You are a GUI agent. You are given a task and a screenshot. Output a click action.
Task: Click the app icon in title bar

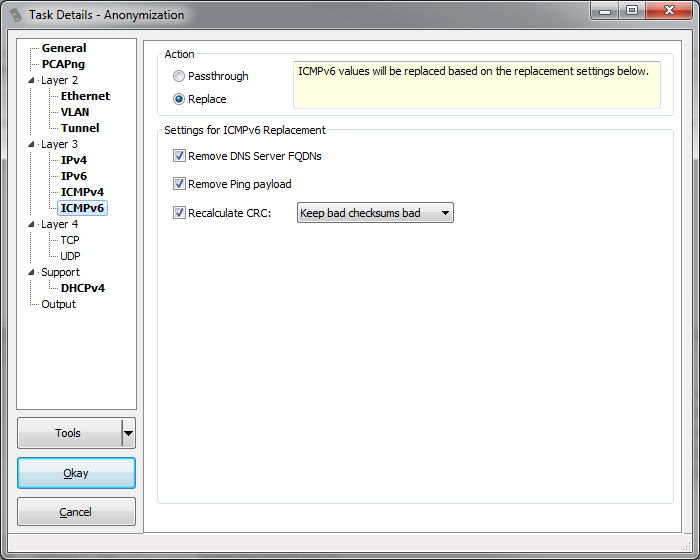pos(15,15)
